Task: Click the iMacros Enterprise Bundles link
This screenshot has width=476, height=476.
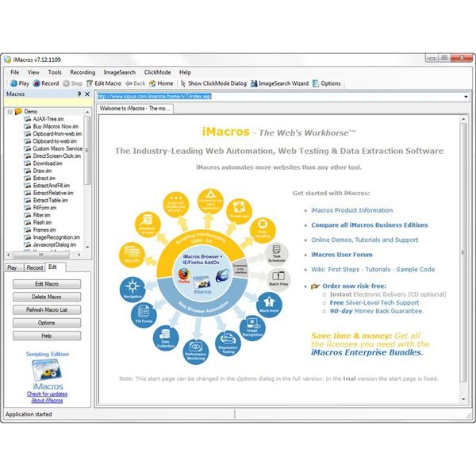Action: [367, 352]
